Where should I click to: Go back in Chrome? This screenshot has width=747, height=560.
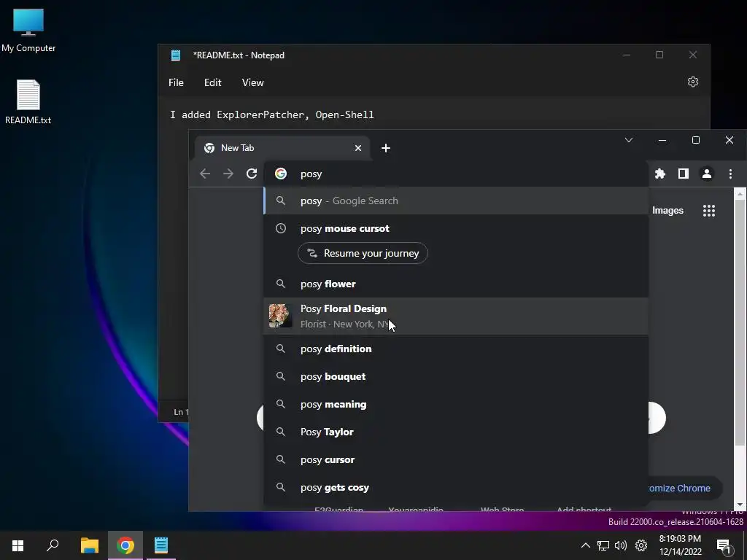click(205, 174)
